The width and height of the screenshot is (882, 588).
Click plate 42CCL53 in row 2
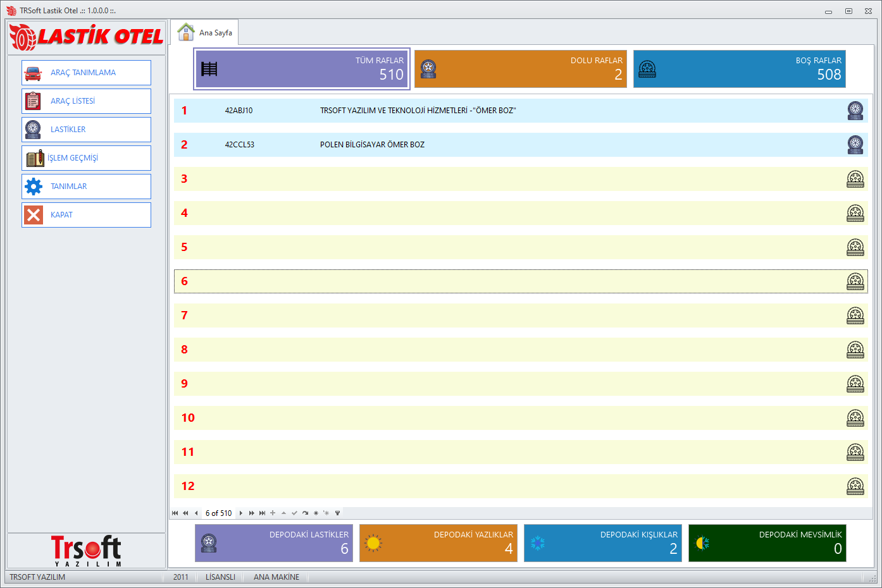(x=240, y=145)
